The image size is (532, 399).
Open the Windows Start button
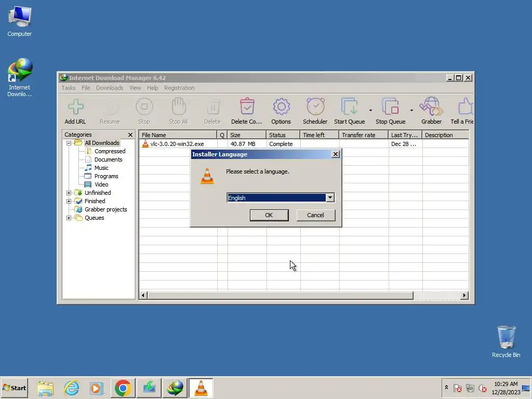point(14,388)
